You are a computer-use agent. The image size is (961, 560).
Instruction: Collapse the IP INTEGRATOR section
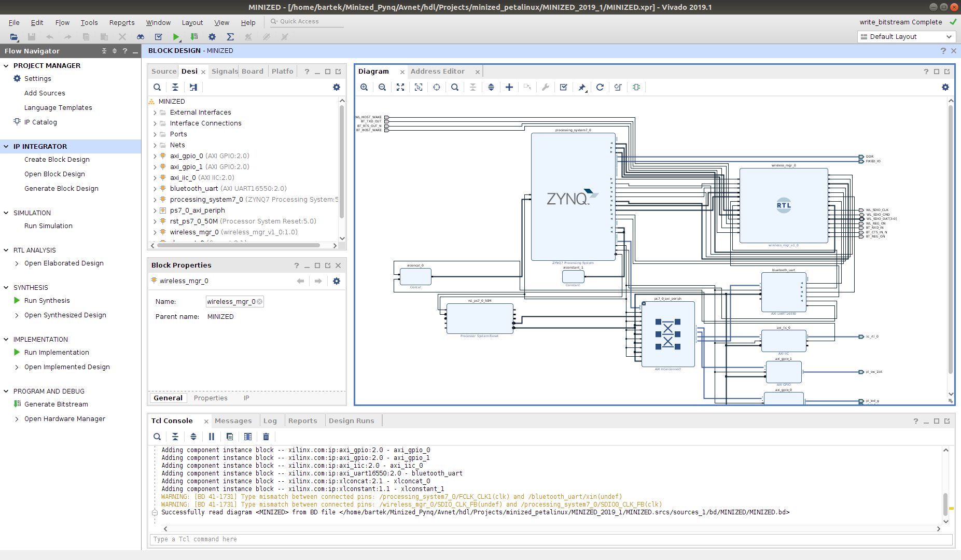pyautogui.click(x=6, y=147)
